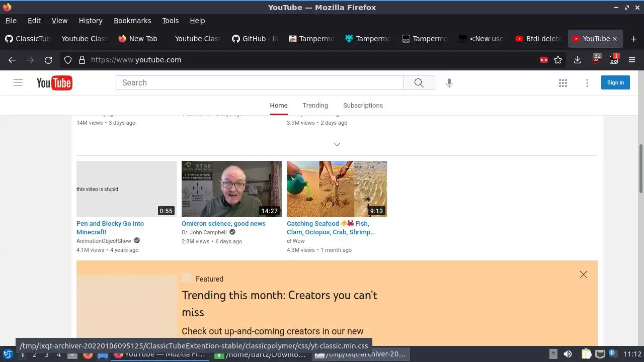Viewport: 644px width, 362px height.
Task: Click the Sign in button
Action: 615,83
